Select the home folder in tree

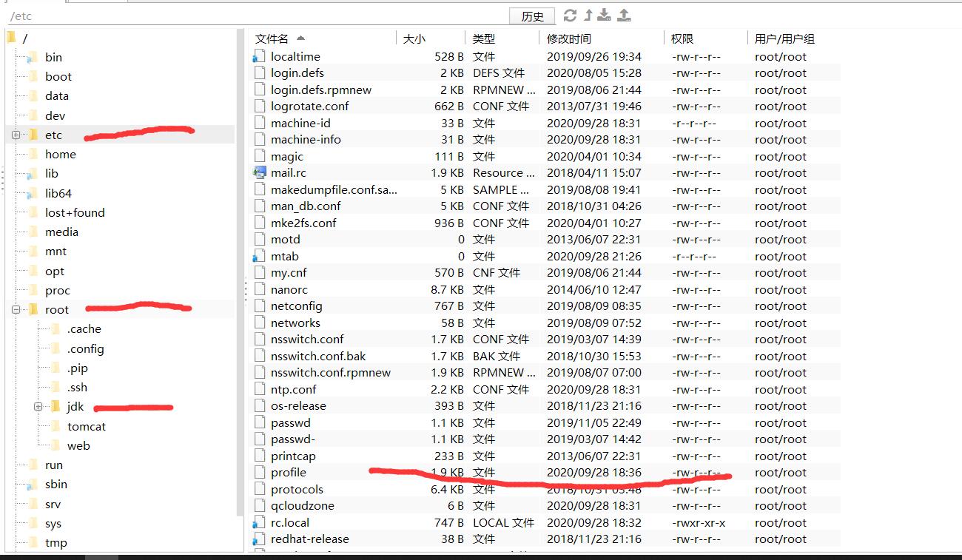coord(61,154)
